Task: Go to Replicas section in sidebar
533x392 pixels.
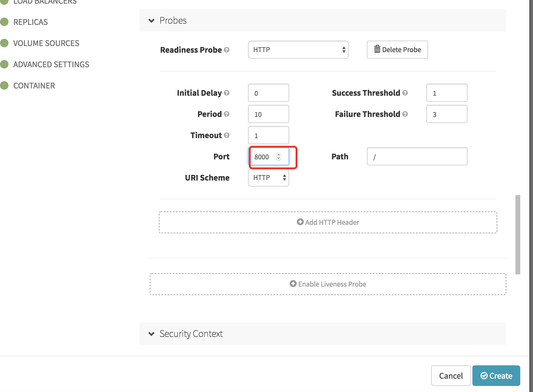Action: (x=30, y=22)
